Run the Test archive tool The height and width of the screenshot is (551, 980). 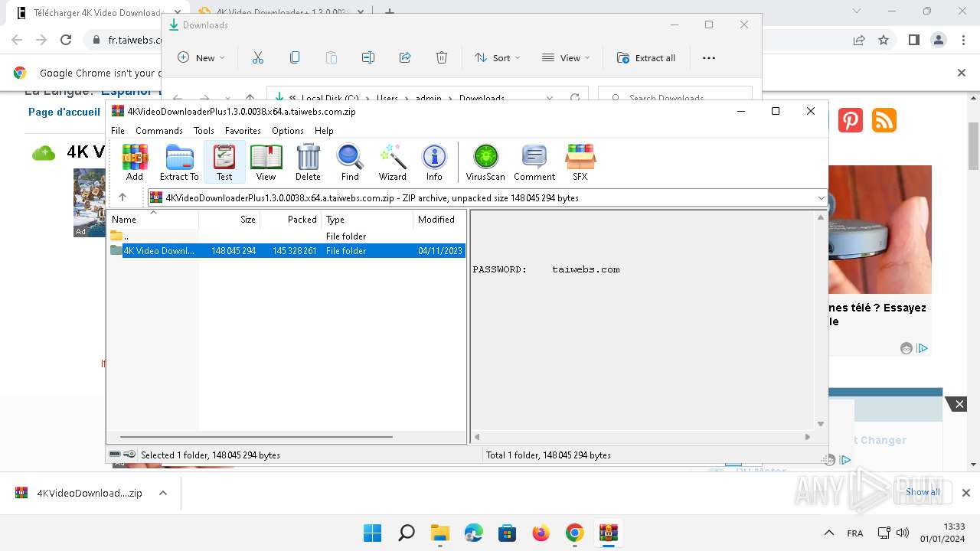click(224, 162)
